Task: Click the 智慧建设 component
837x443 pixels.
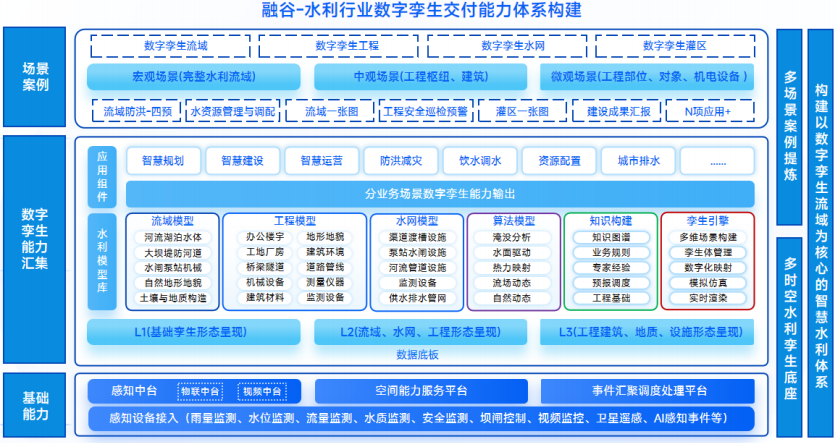Action: coord(242,161)
